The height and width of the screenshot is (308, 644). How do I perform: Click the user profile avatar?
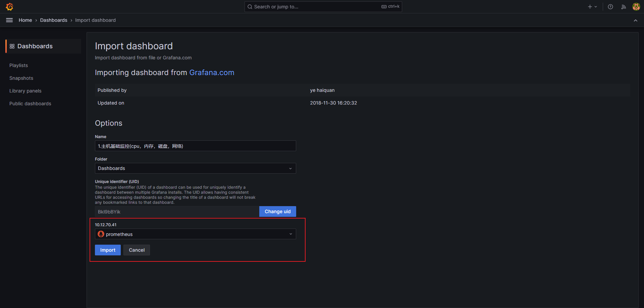click(x=636, y=7)
